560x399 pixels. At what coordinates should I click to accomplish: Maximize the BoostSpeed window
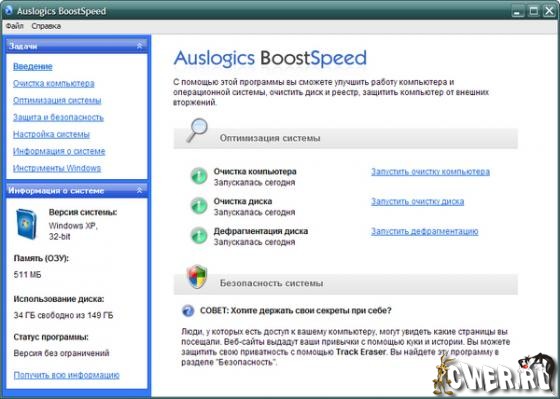(x=533, y=11)
